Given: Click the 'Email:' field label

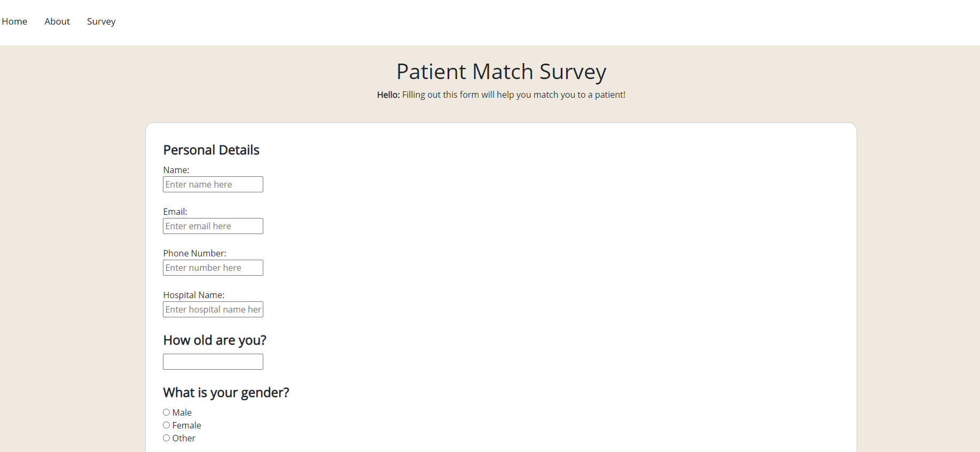Looking at the screenshot, I should pos(175,212).
